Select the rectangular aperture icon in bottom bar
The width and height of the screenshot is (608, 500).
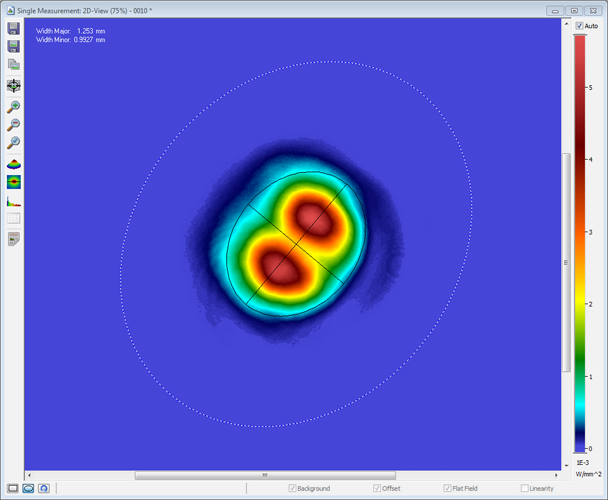pyautogui.click(x=13, y=488)
